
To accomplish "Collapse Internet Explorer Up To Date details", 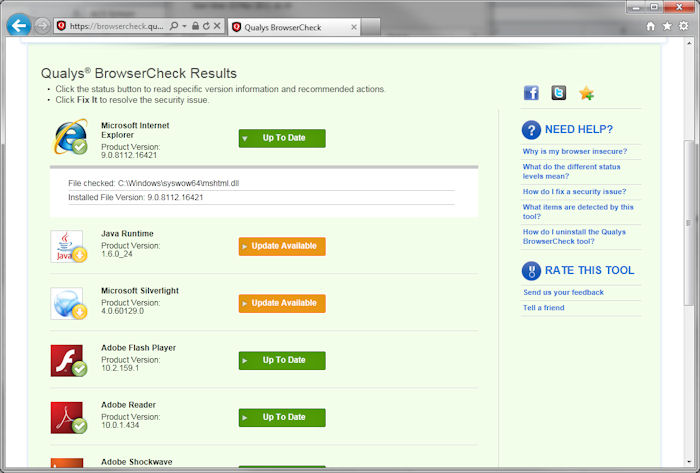I will pos(282,138).
